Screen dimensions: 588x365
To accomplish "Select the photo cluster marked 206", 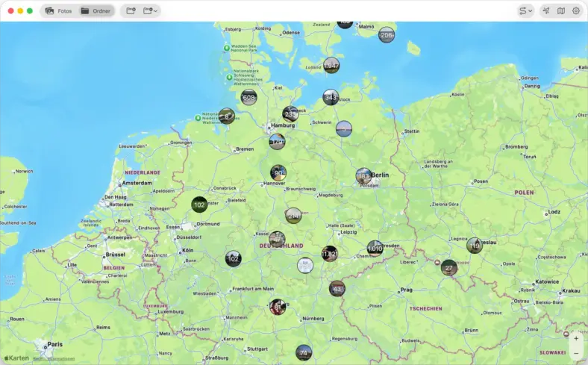I will (x=386, y=35).
